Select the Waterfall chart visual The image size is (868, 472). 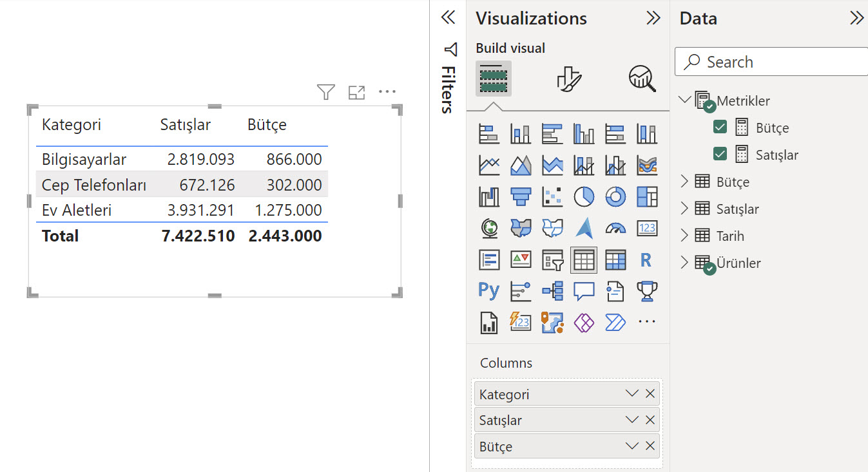point(489,196)
